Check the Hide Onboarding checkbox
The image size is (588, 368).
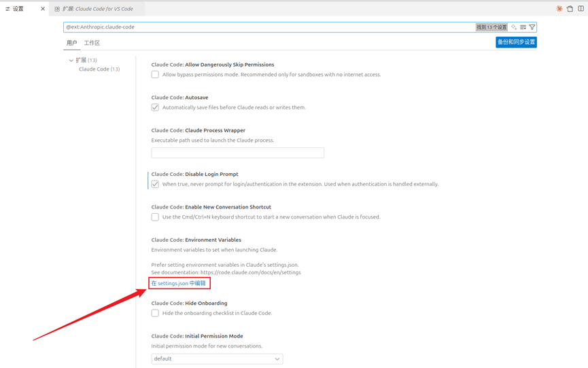point(155,313)
